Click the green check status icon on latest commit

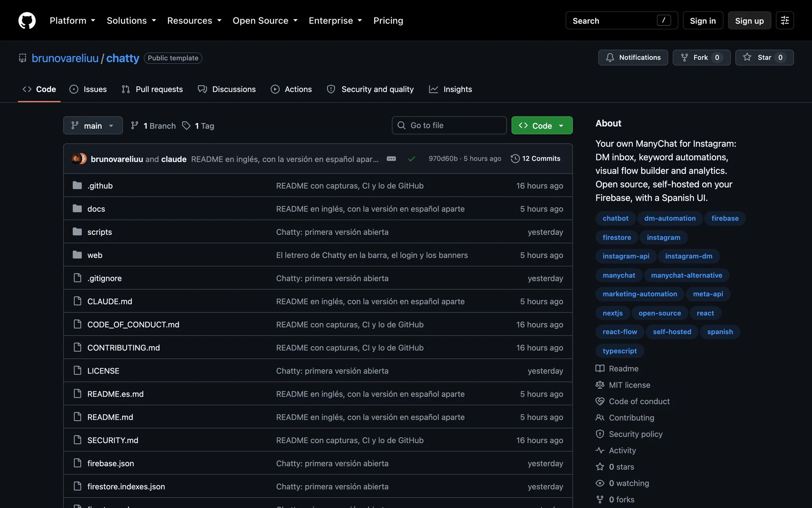pos(411,159)
